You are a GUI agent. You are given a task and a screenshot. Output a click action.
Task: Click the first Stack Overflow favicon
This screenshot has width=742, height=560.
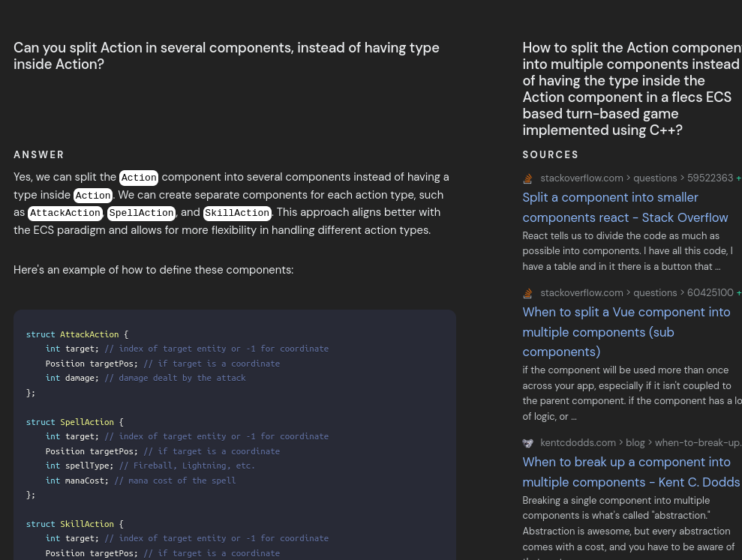pyautogui.click(x=527, y=178)
